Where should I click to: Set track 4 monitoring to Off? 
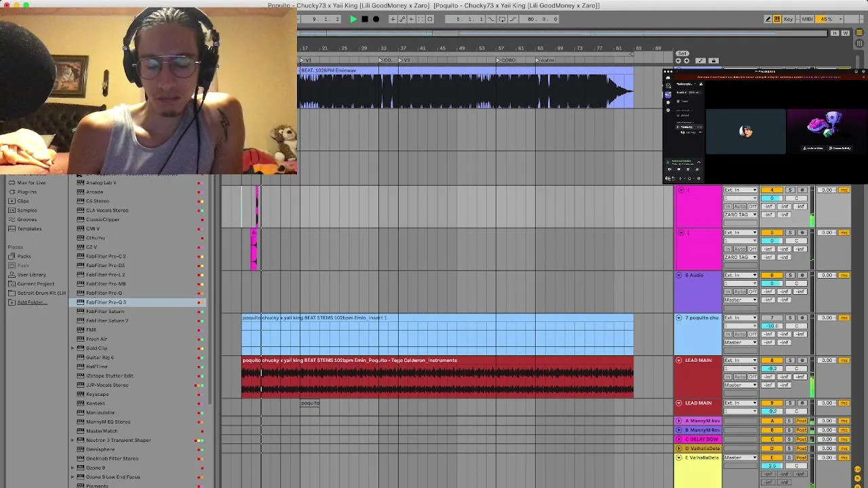click(x=753, y=206)
